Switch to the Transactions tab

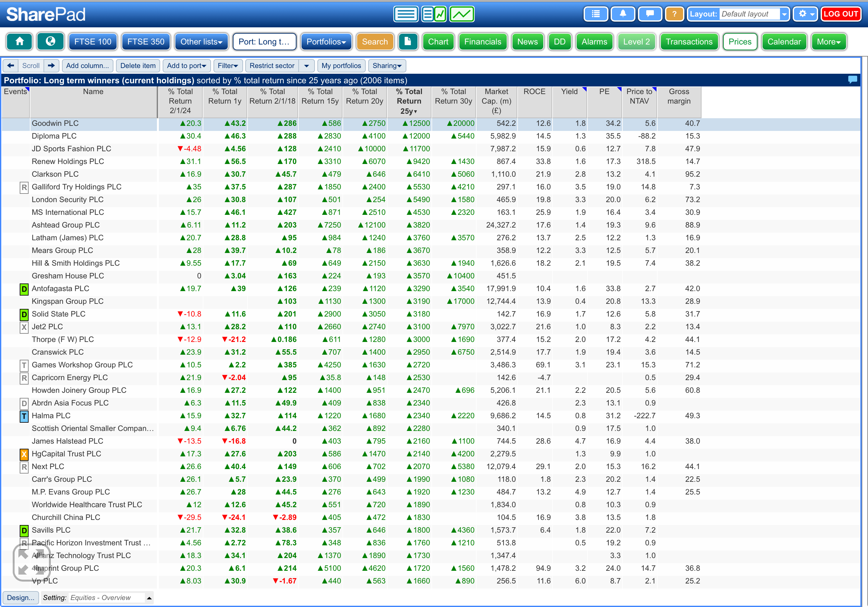point(689,42)
